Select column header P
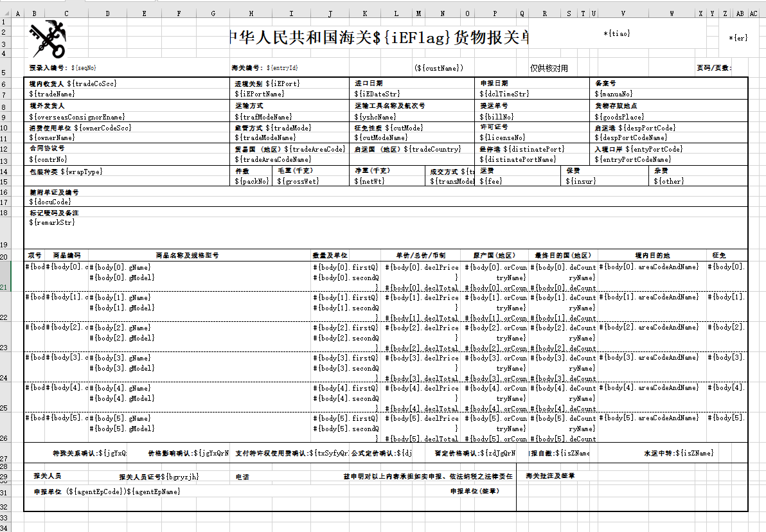Image resolution: width=766 pixels, height=532 pixels. pos(495,13)
